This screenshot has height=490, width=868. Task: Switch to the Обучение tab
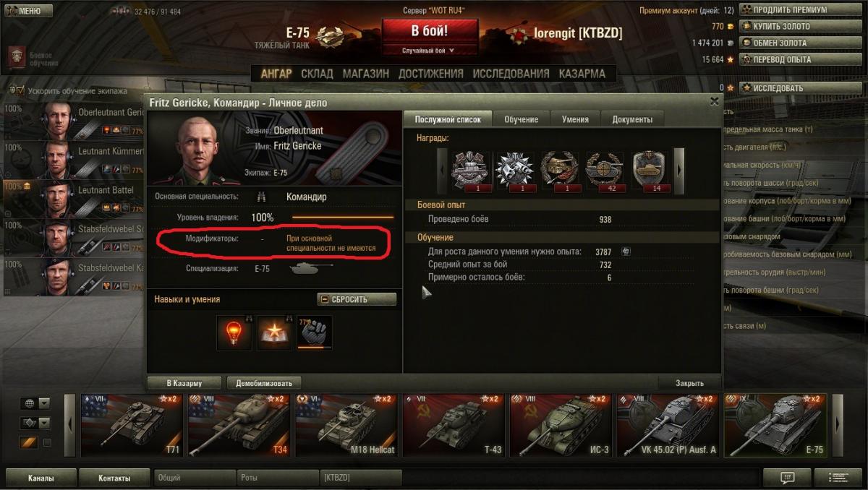[x=522, y=119]
